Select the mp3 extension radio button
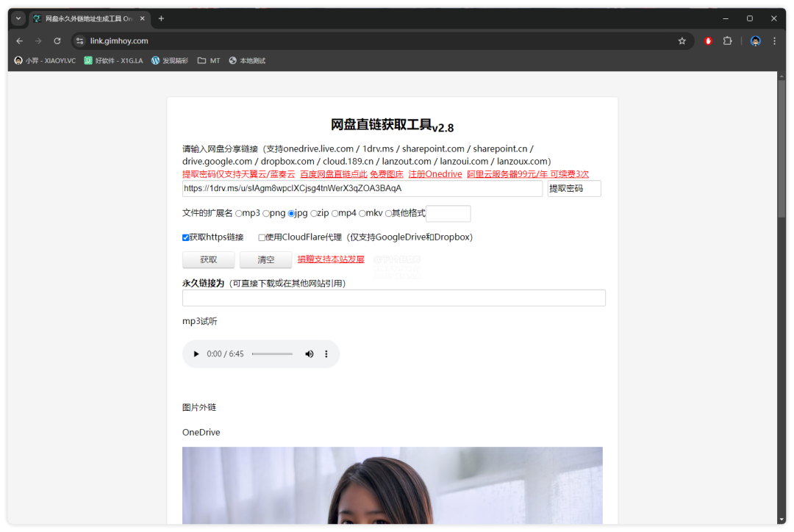This screenshot has width=794, height=532. [x=238, y=214]
